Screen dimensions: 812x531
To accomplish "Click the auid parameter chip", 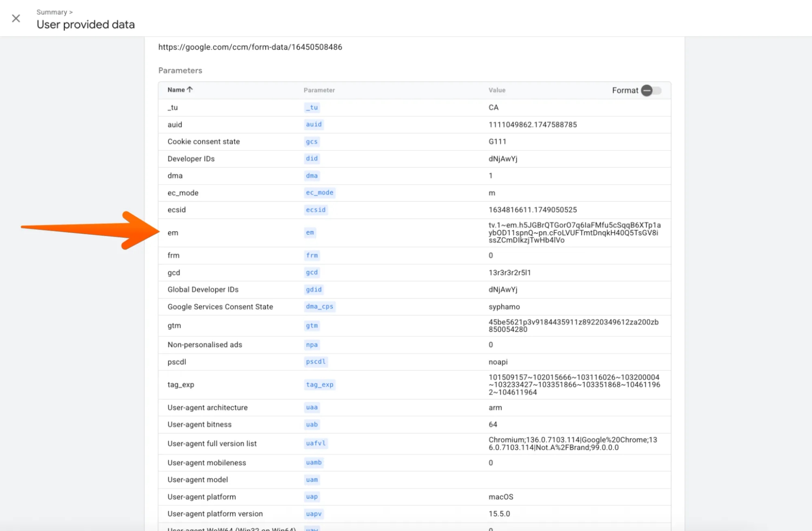I will (314, 124).
